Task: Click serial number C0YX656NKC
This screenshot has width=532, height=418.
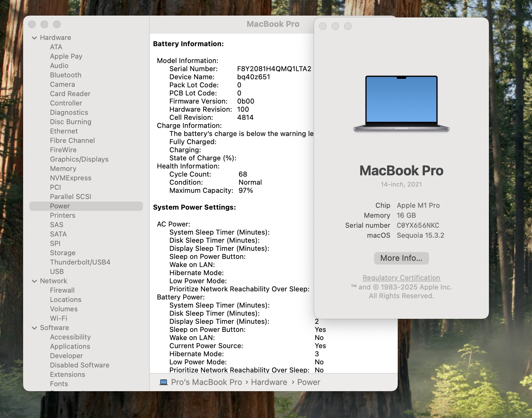Action: click(418, 226)
